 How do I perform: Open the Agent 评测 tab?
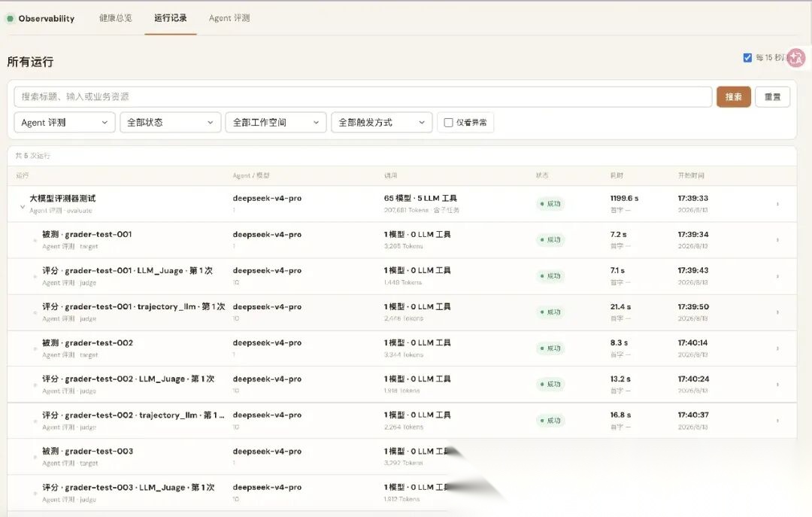coord(229,18)
